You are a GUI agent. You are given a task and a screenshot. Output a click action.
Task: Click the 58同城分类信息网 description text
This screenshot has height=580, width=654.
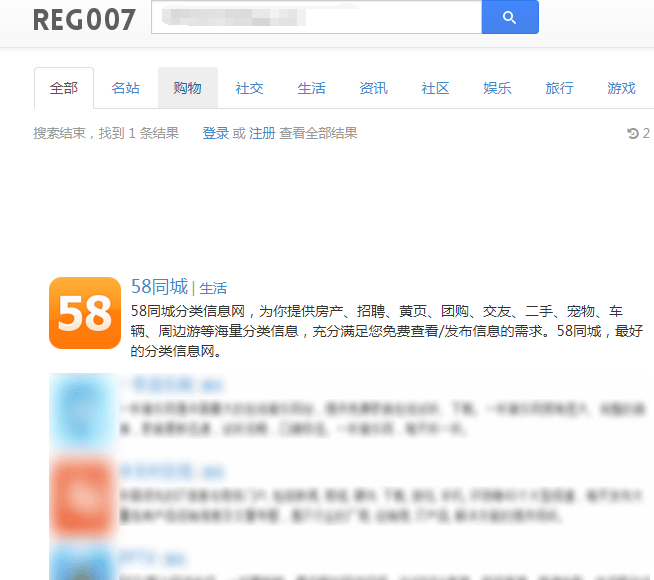pos(387,331)
